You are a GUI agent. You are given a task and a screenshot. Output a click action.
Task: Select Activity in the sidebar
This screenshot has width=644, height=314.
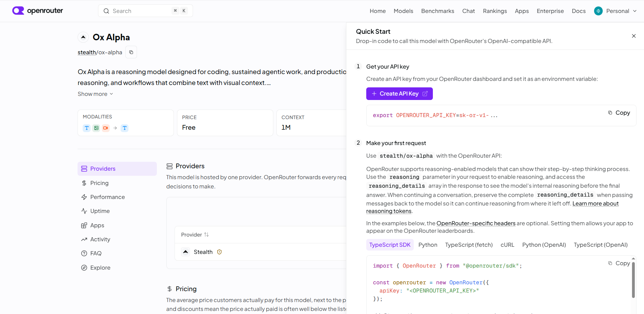117,239
